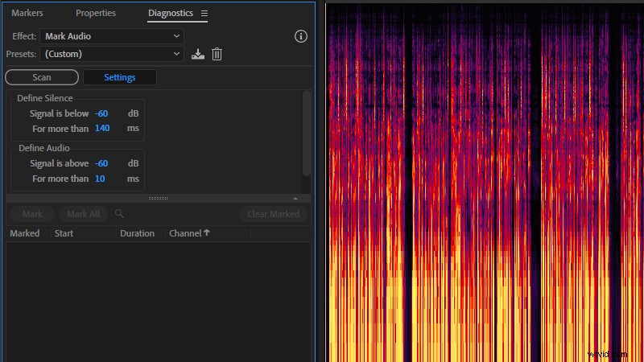Click inside the spectral frequency display
The width and height of the screenshot is (644, 362).
(x=485, y=183)
